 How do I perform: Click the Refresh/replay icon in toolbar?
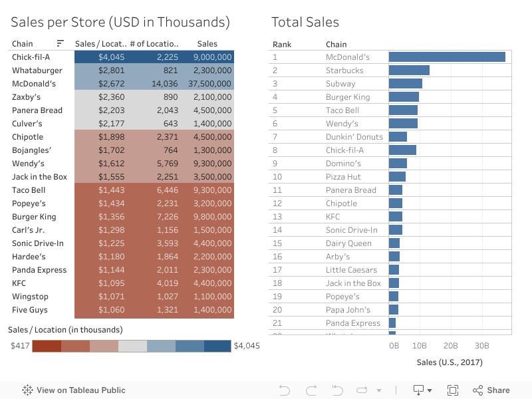(362, 390)
